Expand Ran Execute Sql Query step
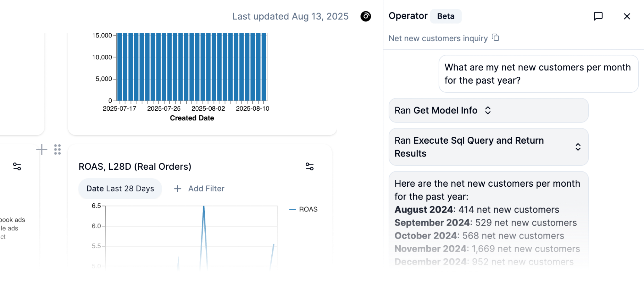The height and width of the screenshot is (286, 644). coord(488,147)
